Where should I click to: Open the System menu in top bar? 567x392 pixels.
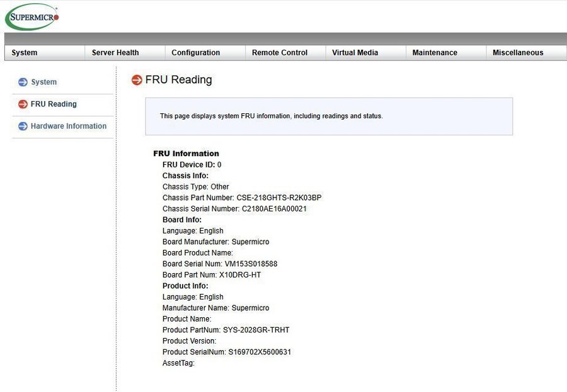point(25,53)
